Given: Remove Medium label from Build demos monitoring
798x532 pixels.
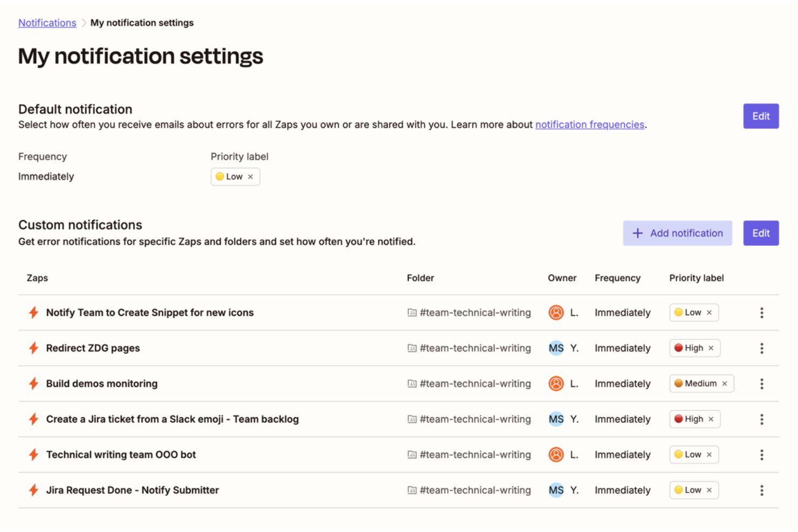Looking at the screenshot, I should pos(725,384).
